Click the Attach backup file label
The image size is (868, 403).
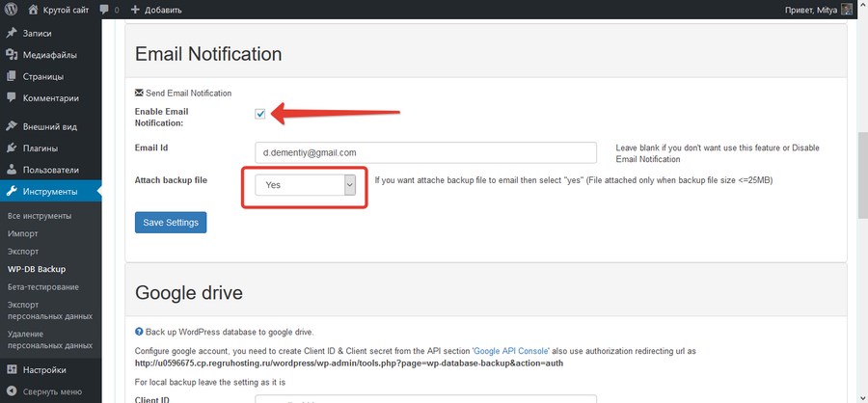tap(171, 180)
